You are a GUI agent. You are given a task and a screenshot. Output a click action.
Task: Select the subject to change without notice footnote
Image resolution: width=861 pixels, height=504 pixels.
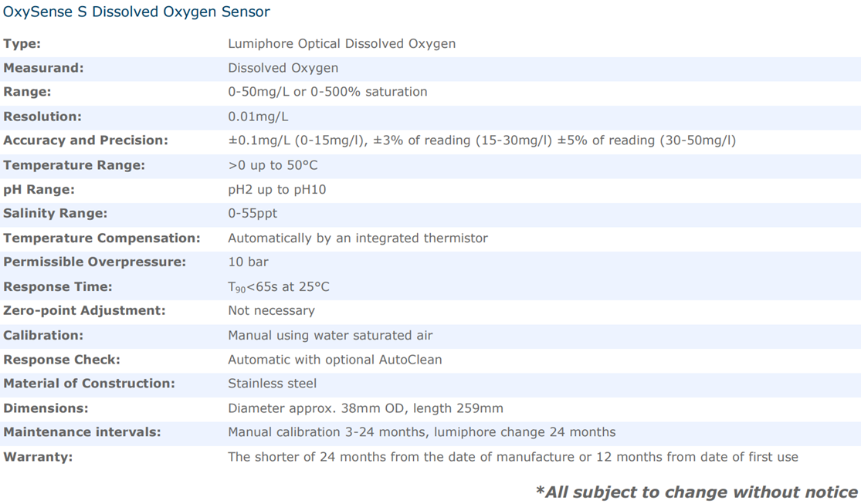[697, 492]
